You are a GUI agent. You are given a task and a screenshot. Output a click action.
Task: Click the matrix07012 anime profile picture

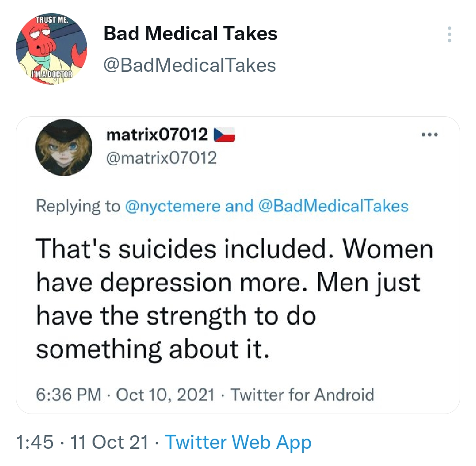point(64,148)
